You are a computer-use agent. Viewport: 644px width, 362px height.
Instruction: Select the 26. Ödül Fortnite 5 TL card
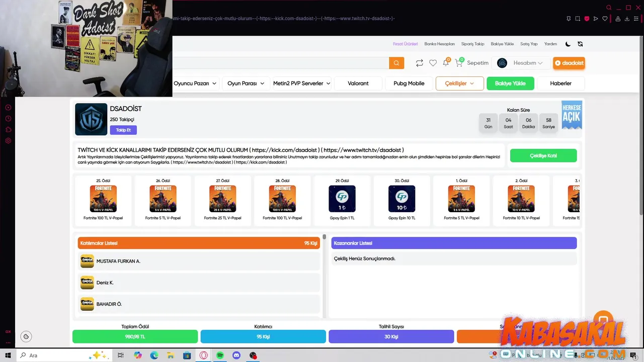[x=163, y=201]
